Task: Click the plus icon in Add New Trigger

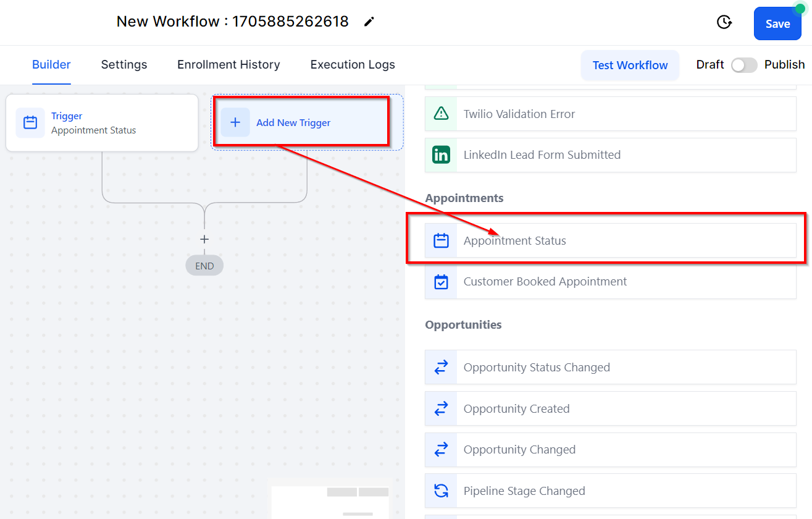Action: 235,122
